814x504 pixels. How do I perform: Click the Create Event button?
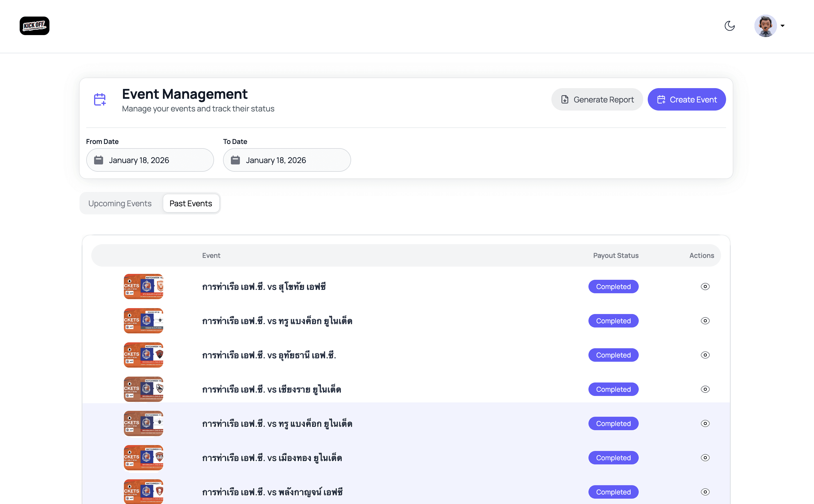[686, 99]
